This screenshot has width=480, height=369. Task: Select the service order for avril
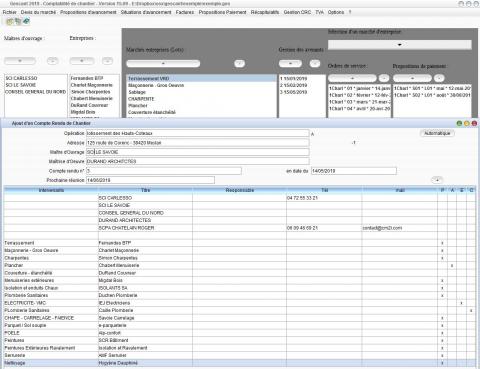coord(359,109)
